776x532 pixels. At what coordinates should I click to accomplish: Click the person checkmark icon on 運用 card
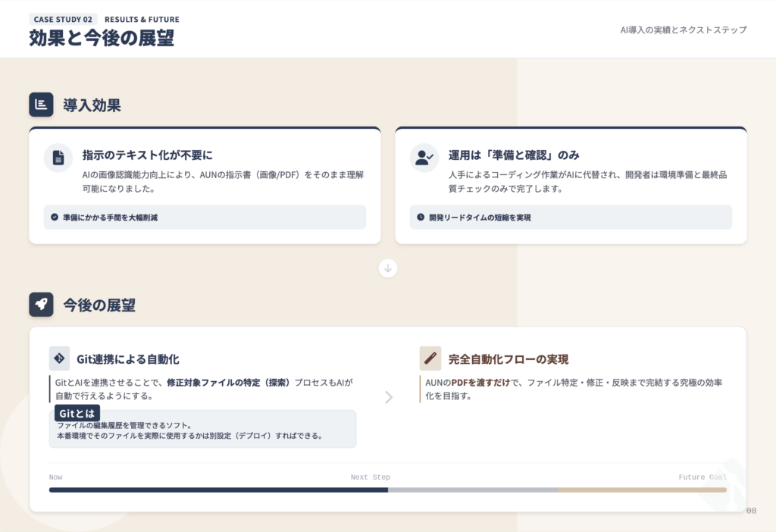point(424,158)
